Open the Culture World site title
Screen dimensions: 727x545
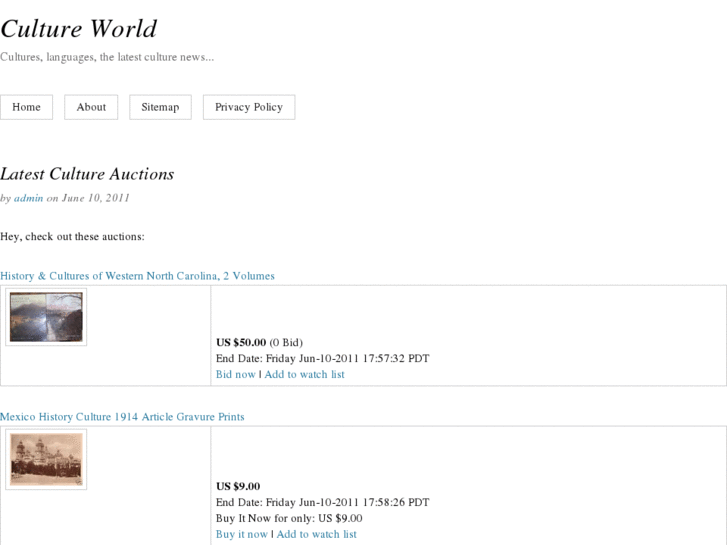pyautogui.click(x=78, y=29)
